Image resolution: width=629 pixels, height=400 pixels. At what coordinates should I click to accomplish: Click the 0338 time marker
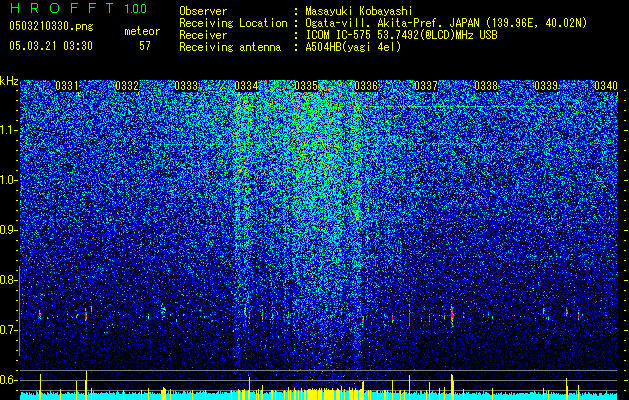click(486, 86)
